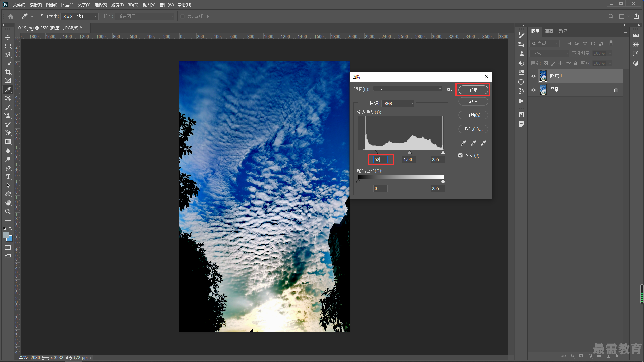This screenshot has height=362, width=644.
Task: Open the channel RGB dropdown
Action: [398, 104]
